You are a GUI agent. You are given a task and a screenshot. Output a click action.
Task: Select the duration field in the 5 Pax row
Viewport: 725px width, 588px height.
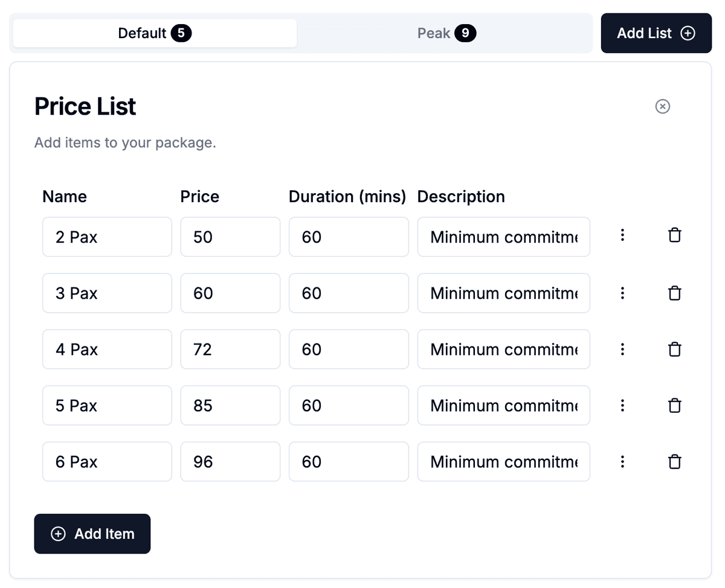[349, 406]
